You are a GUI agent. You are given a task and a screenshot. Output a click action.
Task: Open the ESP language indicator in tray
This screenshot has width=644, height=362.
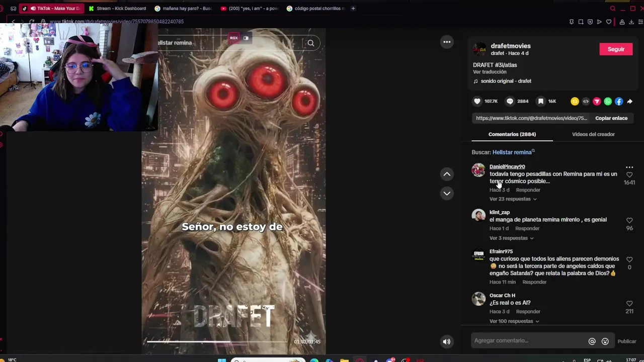coord(587,360)
